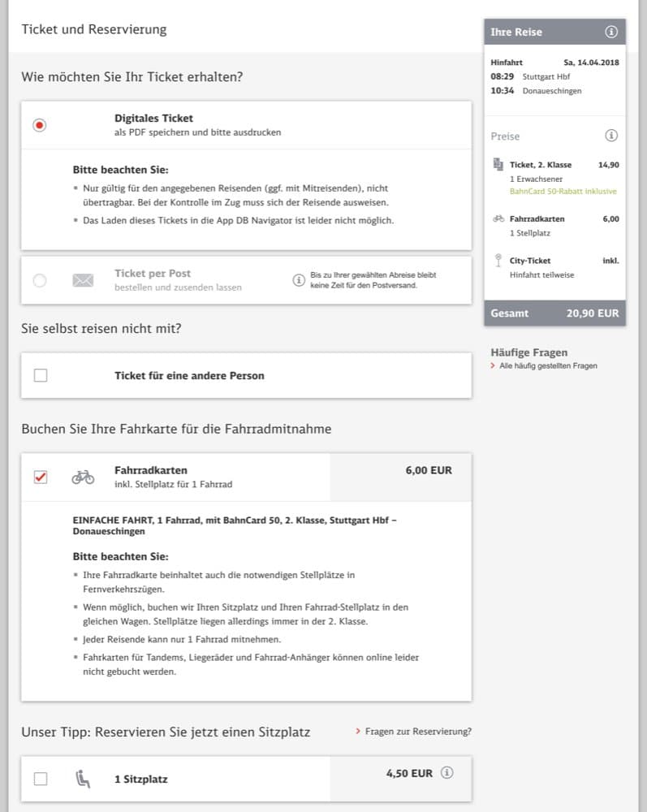
Task: Open Alle häufig gestellten Fragen link
Action: (x=548, y=366)
